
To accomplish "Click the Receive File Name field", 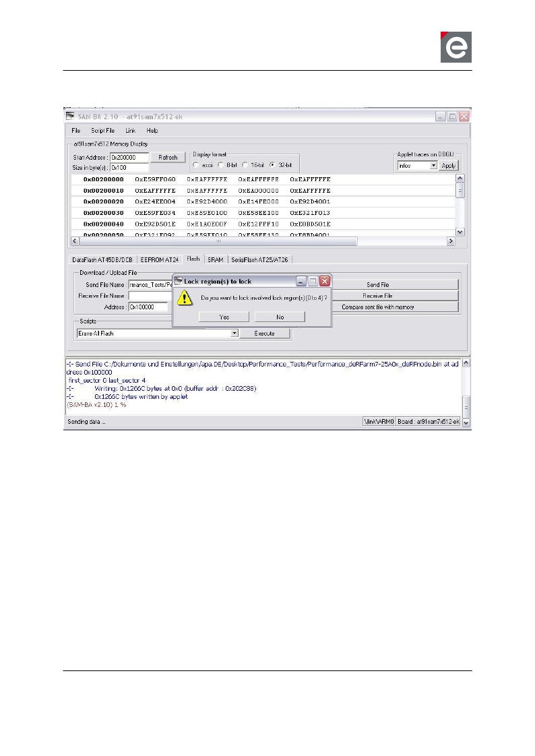I will tap(150, 296).
